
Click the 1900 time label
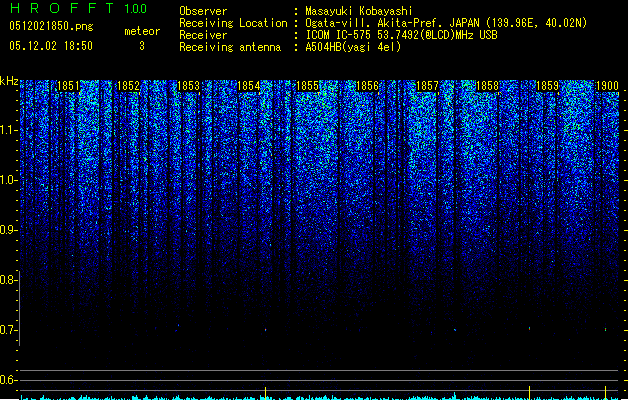(607, 86)
